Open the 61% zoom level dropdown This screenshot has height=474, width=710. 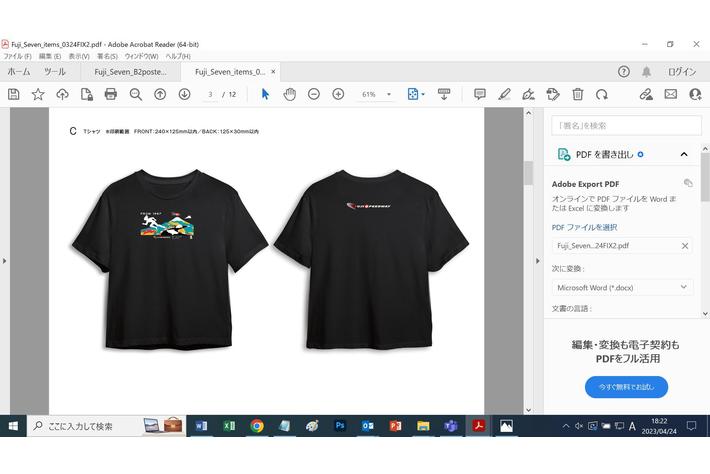376,94
